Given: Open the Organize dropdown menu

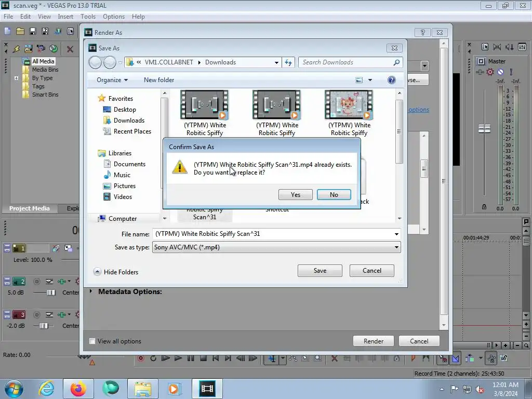Looking at the screenshot, I should pyautogui.click(x=112, y=79).
